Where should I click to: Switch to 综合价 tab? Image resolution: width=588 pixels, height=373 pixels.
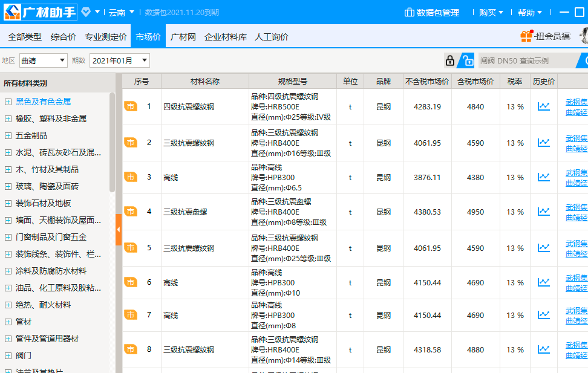click(64, 37)
